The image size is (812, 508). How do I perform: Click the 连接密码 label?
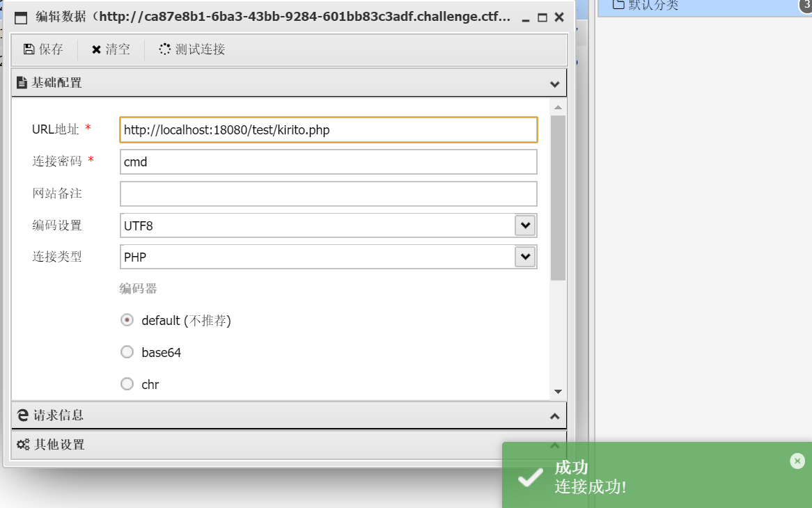tap(57, 161)
